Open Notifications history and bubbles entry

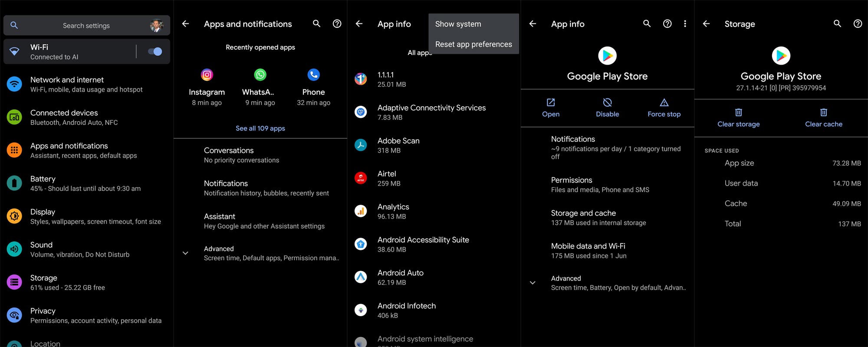(260, 188)
